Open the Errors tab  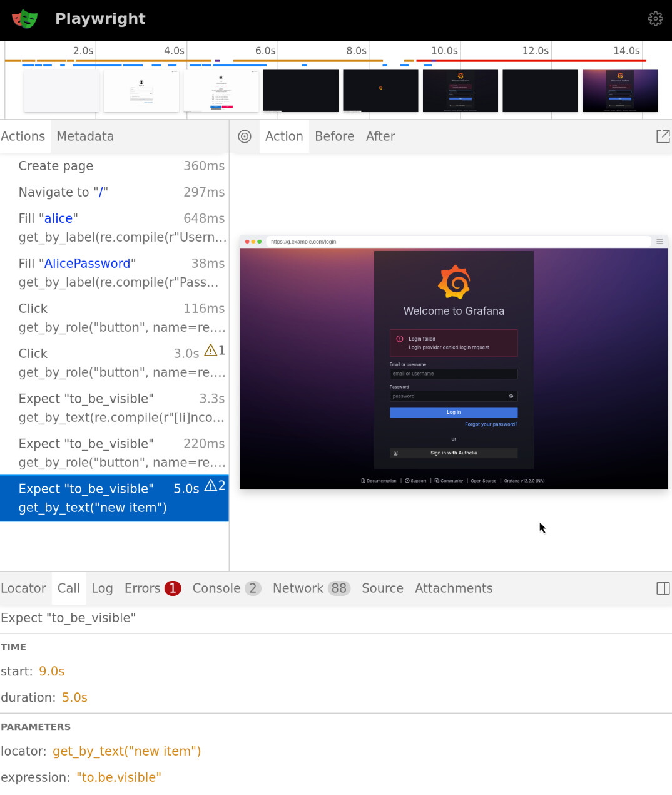click(x=152, y=588)
